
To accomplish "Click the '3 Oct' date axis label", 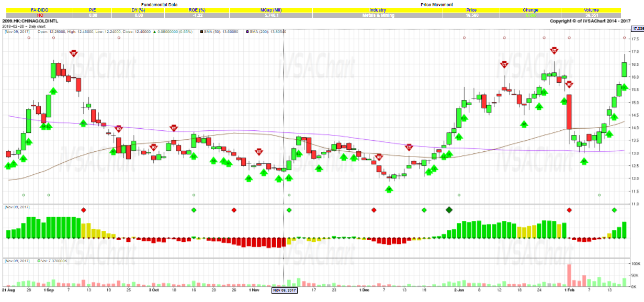I will 154,289.
